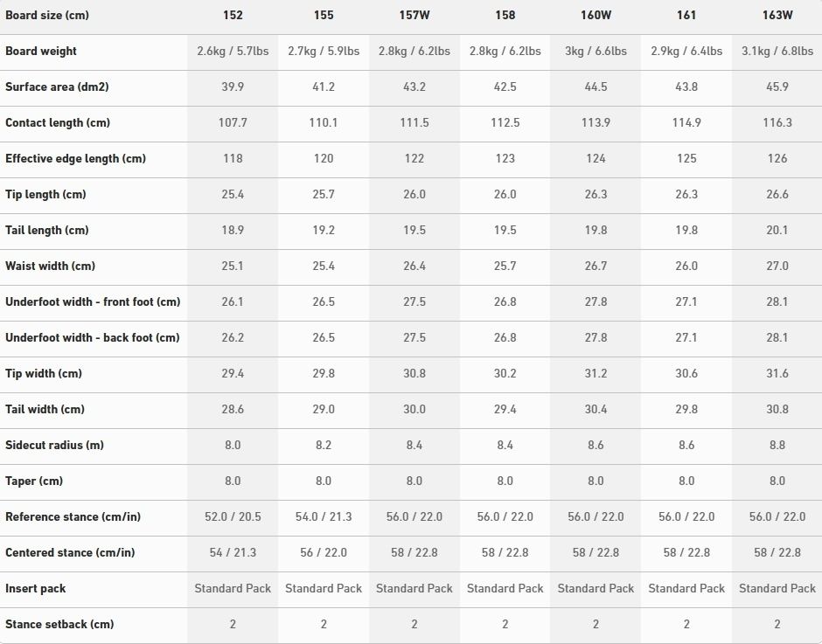The height and width of the screenshot is (644, 822).
Task: Click the 45.9 surface area value
Action: click(x=777, y=87)
